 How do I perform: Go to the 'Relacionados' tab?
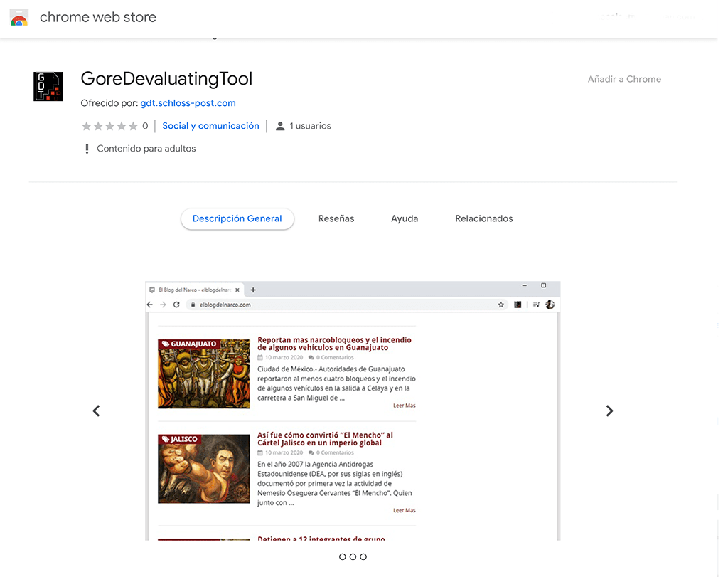pos(483,219)
